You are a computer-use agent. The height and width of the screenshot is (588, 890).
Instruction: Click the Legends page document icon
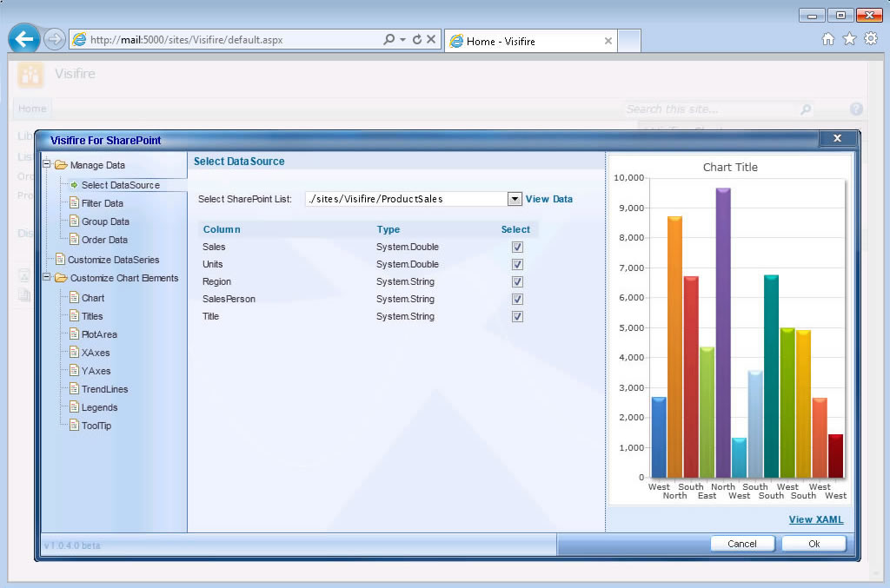click(75, 406)
